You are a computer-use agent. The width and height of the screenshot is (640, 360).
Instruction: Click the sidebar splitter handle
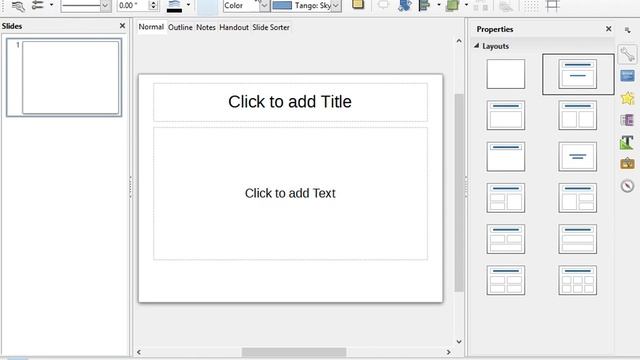[466, 187]
